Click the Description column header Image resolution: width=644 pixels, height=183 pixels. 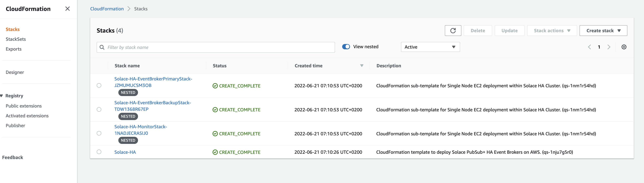(x=389, y=66)
